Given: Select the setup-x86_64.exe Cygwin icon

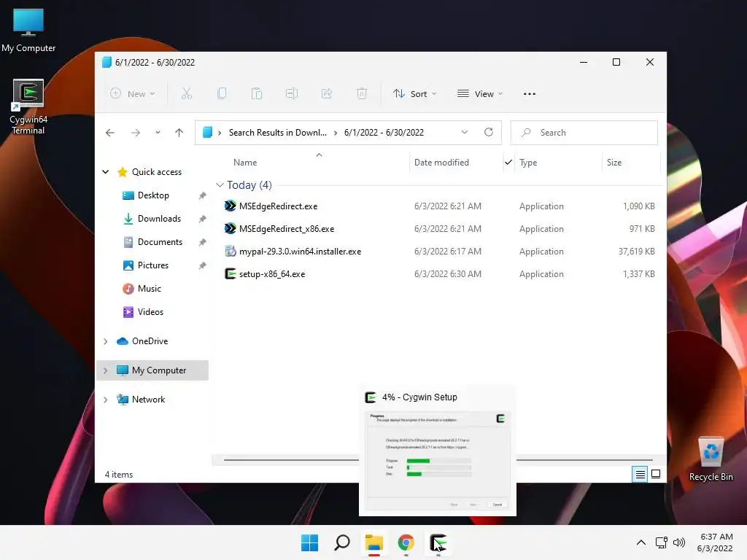Looking at the screenshot, I should click(230, 274).
